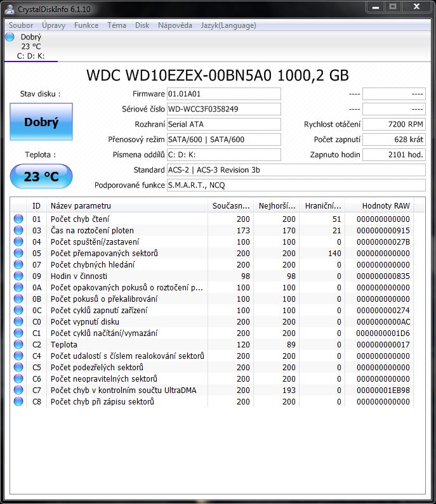Click the Firmware field 01.01A01
This screenshot has height=504, width=436.
[x=224, y=94]
